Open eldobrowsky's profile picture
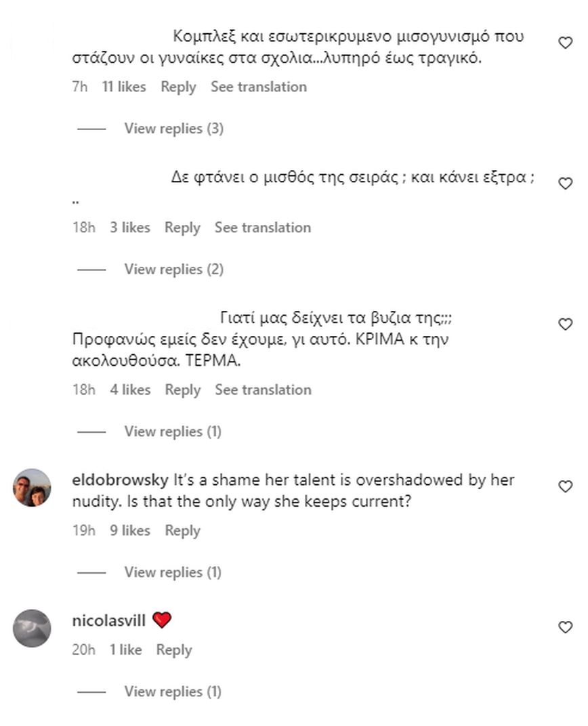 point(32,488)
